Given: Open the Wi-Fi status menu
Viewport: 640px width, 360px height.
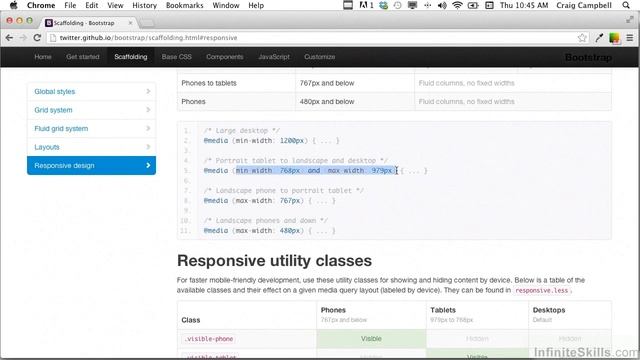Looking at the screenshot, I should point(458,5).
